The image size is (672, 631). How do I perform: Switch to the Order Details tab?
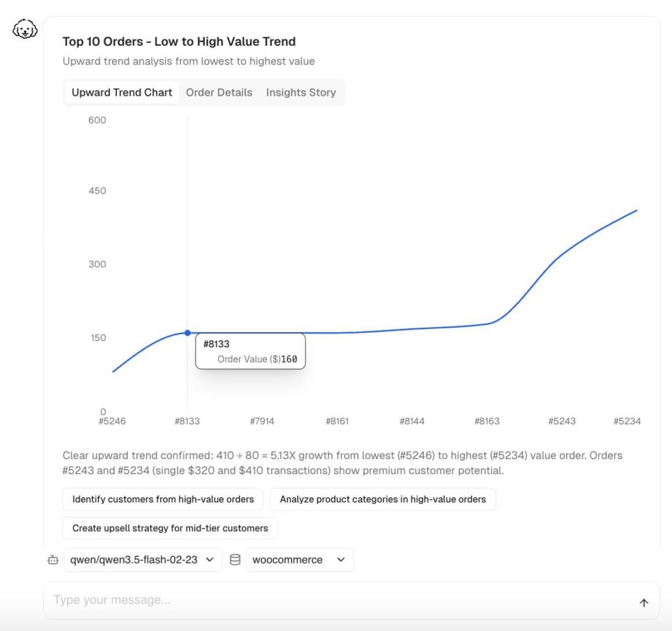219,93
